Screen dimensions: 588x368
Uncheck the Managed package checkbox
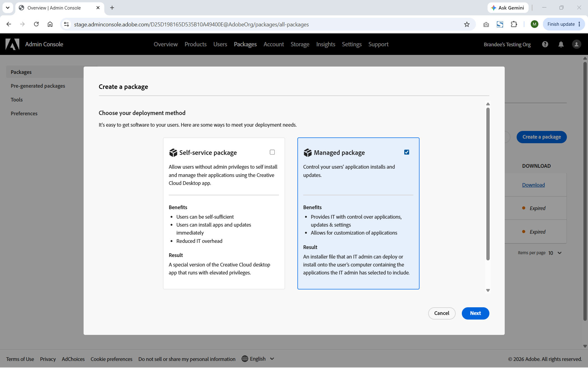[407, 152]
